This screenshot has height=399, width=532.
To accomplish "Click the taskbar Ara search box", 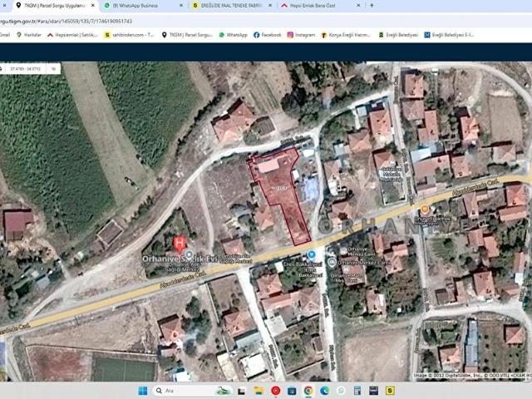I will click(194, 391).
